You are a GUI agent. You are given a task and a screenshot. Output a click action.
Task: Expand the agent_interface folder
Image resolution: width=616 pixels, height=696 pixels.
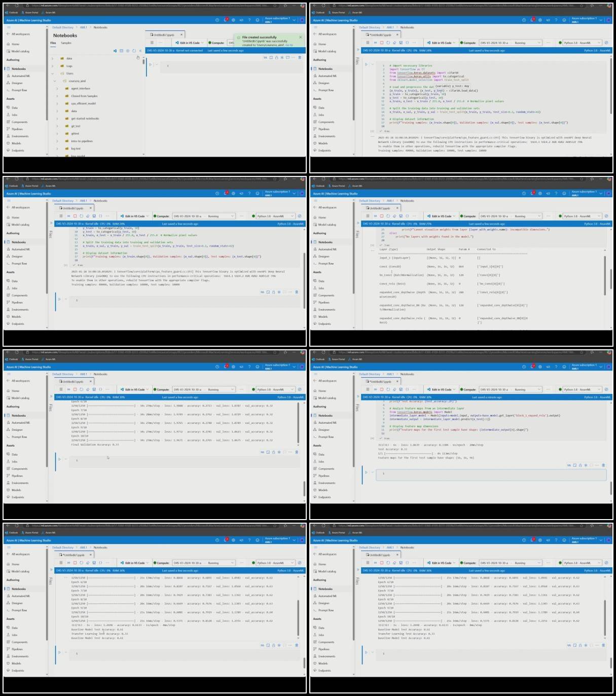[57, 88]
